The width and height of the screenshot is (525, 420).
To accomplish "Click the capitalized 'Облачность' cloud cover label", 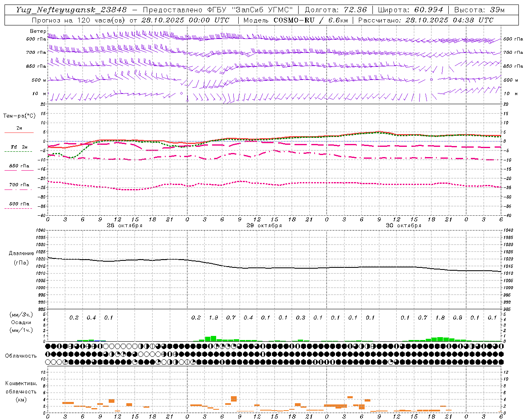I will pyautogui.click(x=21, y=356).
